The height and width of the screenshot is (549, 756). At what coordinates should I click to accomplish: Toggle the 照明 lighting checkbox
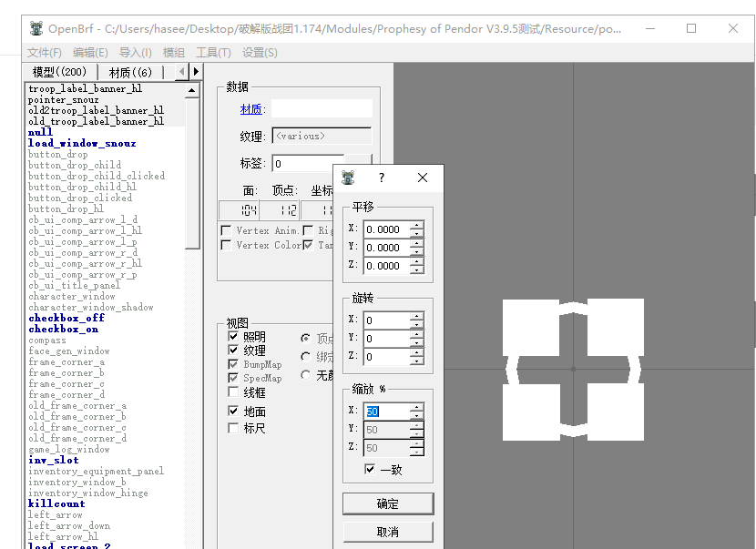tap(233, 336)
